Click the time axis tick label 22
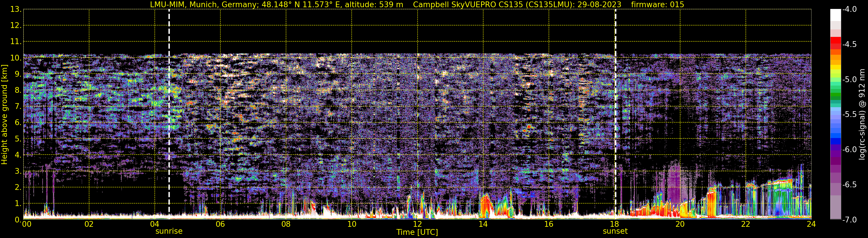The image size is (868, 238). click(x=746, y=224)
